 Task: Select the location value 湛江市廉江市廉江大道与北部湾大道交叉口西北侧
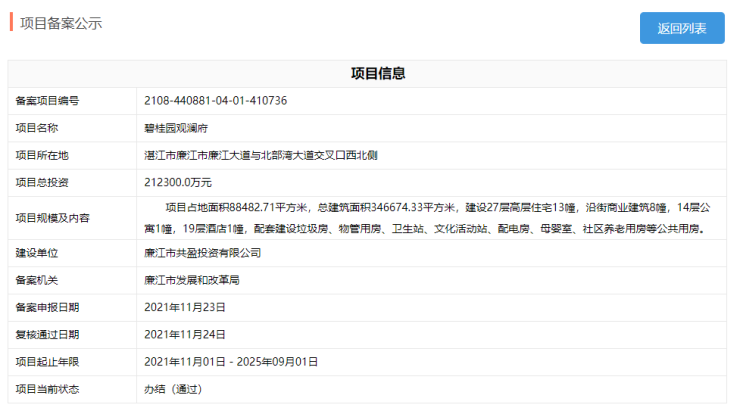click(x=261, y=155)
